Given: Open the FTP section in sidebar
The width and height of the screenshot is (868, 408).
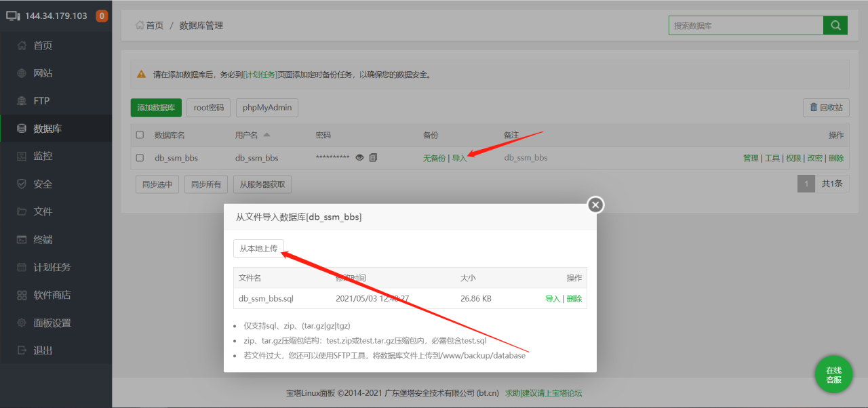Looking at the screenshot, I should (41, 100).
